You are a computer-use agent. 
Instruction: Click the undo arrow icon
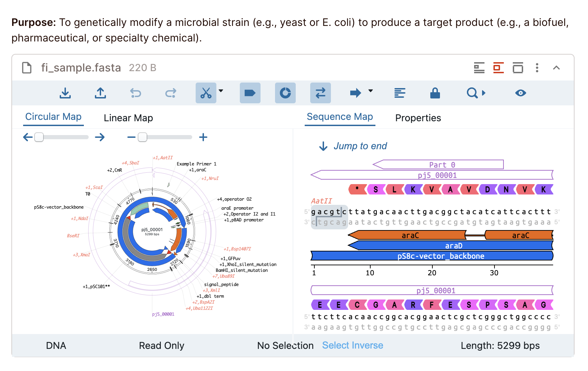pyautogui.click(x=136, y=93)
